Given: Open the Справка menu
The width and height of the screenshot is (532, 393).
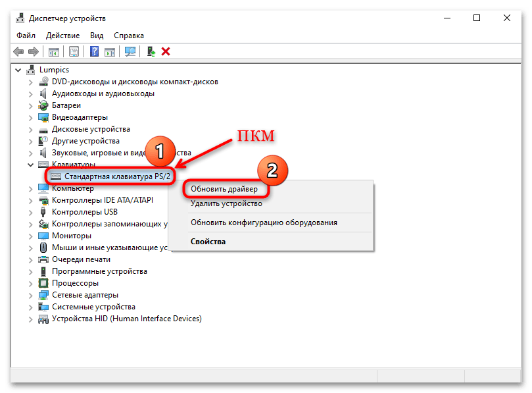Looking at the screenshot, I should [128, 36].
